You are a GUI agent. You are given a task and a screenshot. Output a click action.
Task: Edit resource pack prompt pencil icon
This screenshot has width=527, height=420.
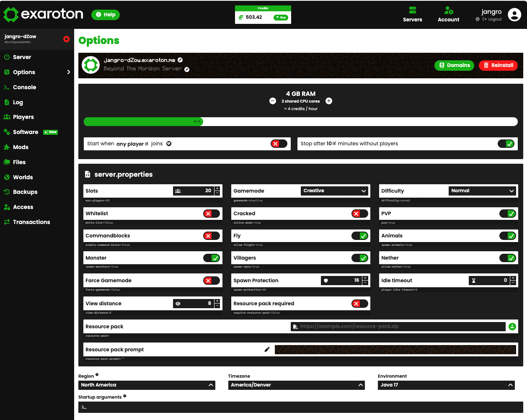click(267, 350)
